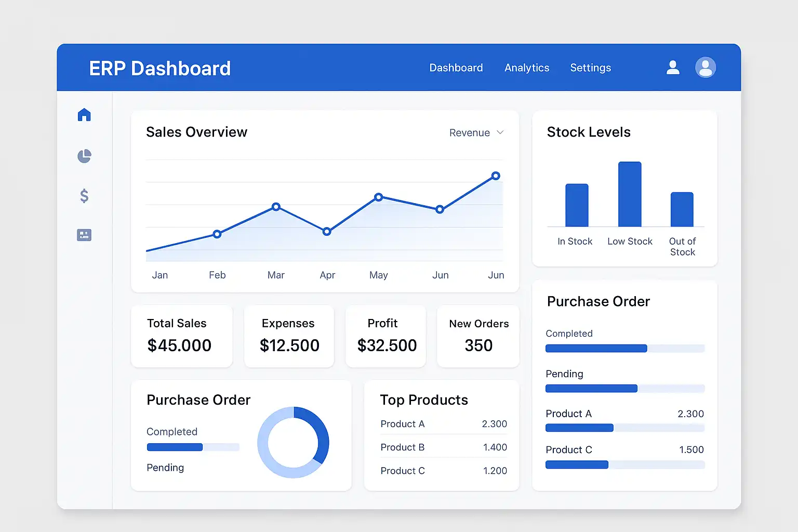798x532 pixels.
Task: Click the Out of Stock bar
Action: pos(682,209)
